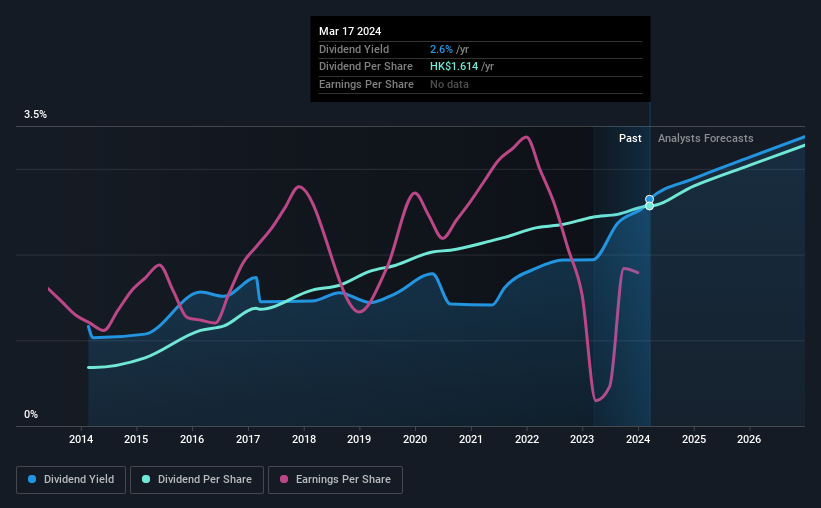
Task: Click the Mar 17 2024 tooltip date
Action: tap(350, 31)
